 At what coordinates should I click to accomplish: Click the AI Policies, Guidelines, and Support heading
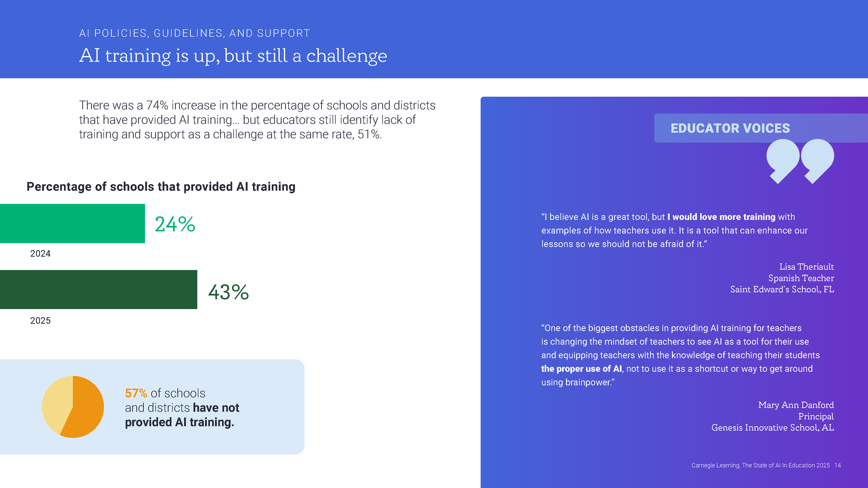(x=194, y=33)
